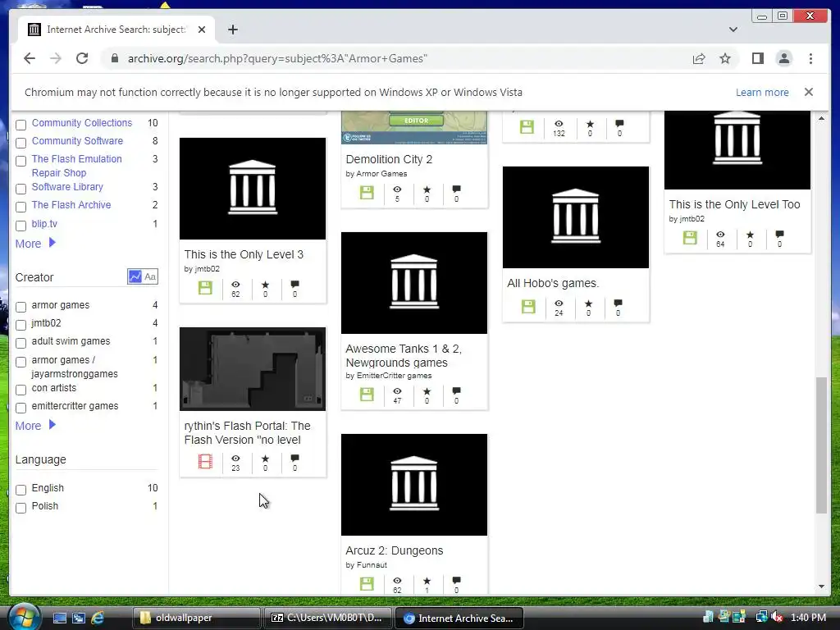Image resolution: width=840 pixels, height=630 pixels.
Task: Open The Flash Archive link
Action: pyautogui.click(x=71, y=204)
